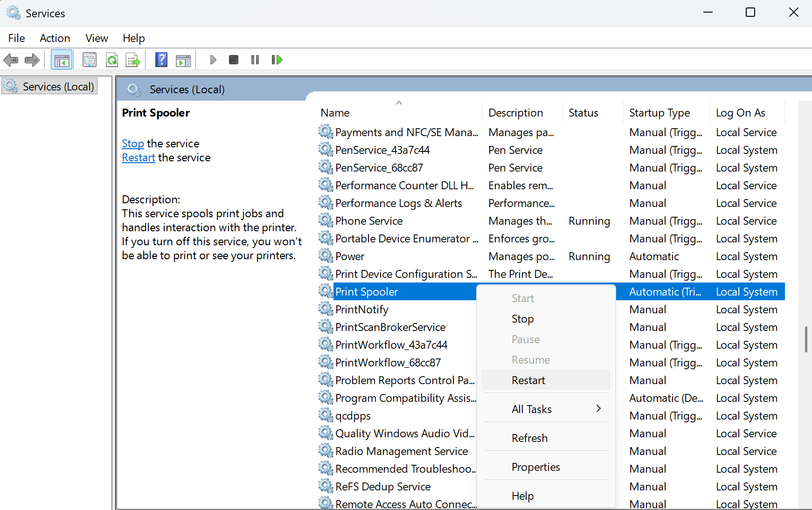Open the File menu
Image resolution: width=812 pixels, height=510 pixels.
tap(17, 38)
